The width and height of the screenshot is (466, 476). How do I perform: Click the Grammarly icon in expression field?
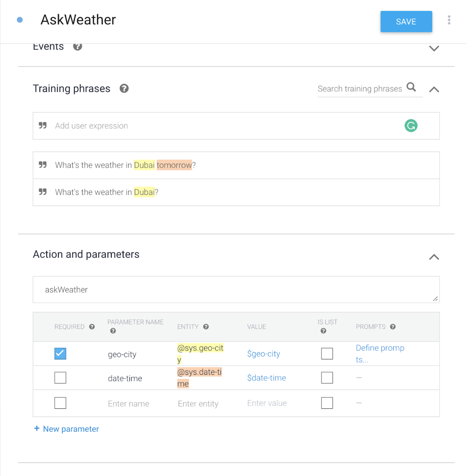411,126
